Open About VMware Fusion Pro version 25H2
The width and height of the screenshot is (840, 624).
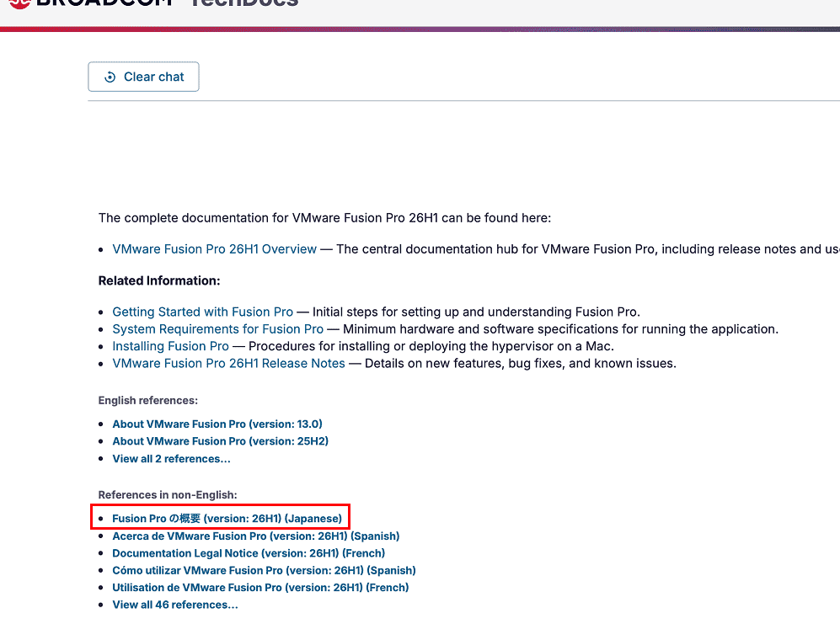[x=220, y=441]
